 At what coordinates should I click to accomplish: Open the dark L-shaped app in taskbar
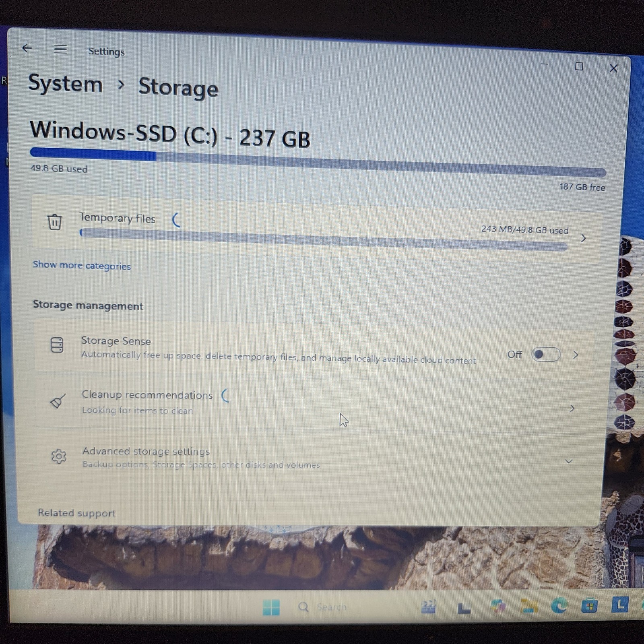click(464, 608)
